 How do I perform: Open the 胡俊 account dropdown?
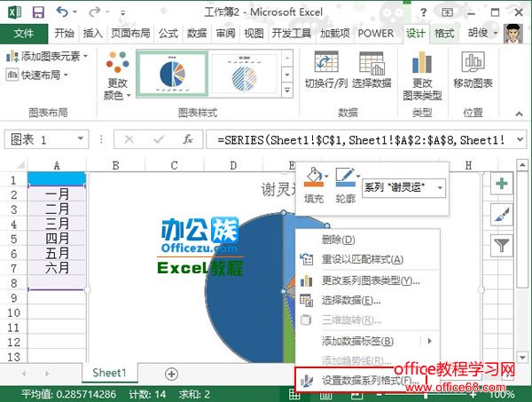click(x=483, y=33)
